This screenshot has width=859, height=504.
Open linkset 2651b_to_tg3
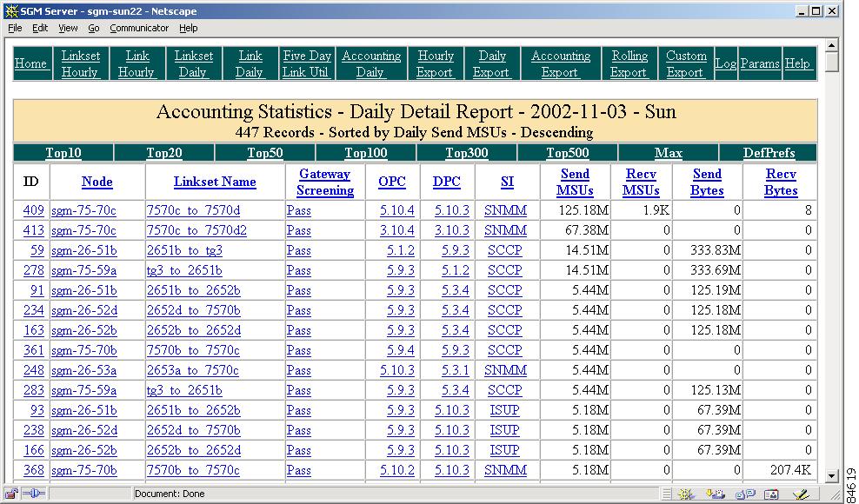[184, 250]
